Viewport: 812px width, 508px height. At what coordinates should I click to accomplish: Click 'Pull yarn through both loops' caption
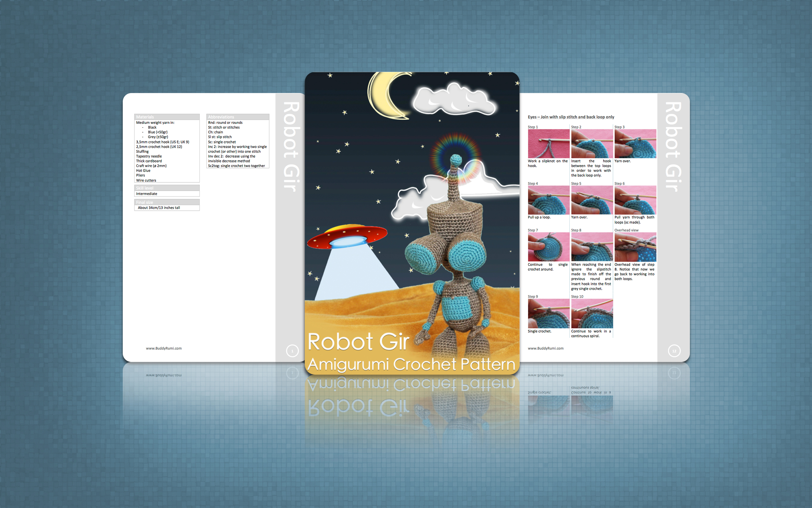pyautogui.click(x=634, y=220)
